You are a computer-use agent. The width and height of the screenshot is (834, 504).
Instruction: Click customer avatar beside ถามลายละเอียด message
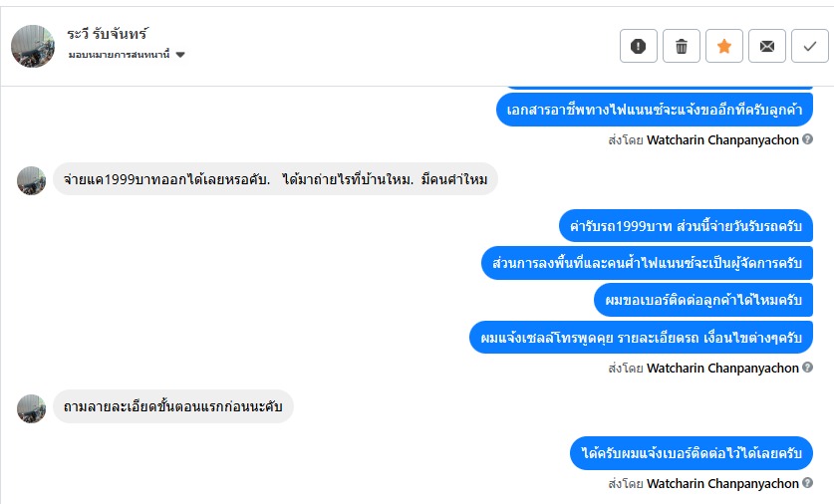[x=32, y=406]
